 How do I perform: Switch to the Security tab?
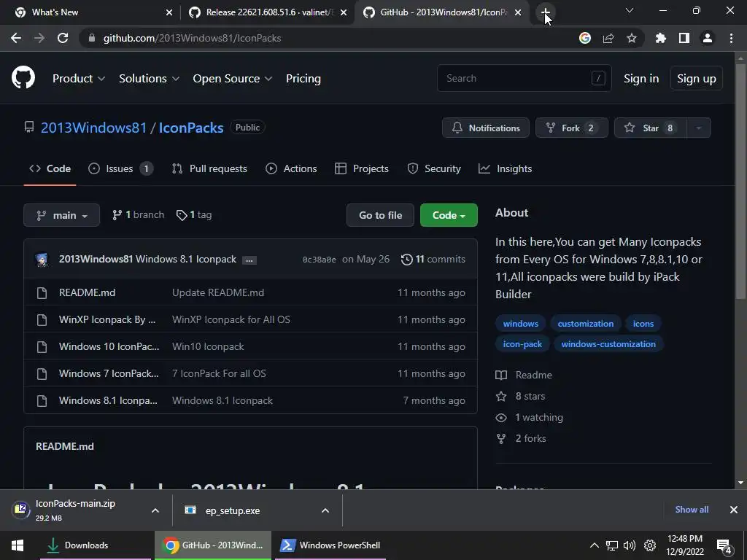click(434, 168)
